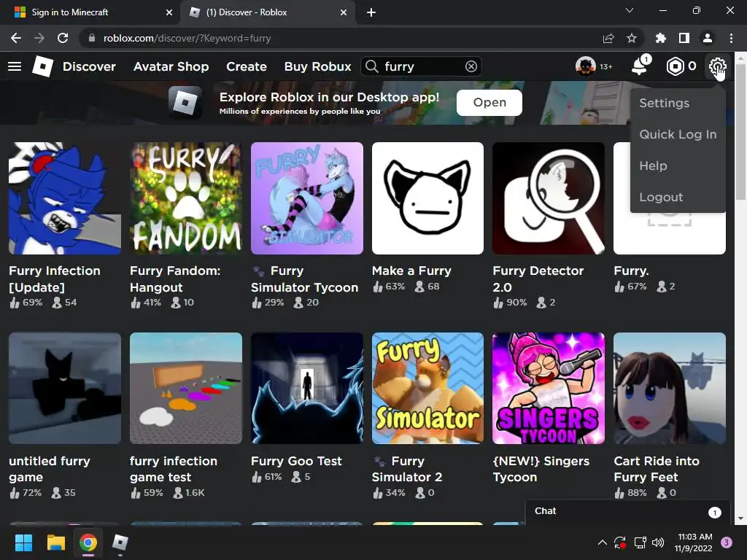Open Furry Infection [Update] thumbnail
Viewport: 747px width, 560px height.
[x=65, y=198]
